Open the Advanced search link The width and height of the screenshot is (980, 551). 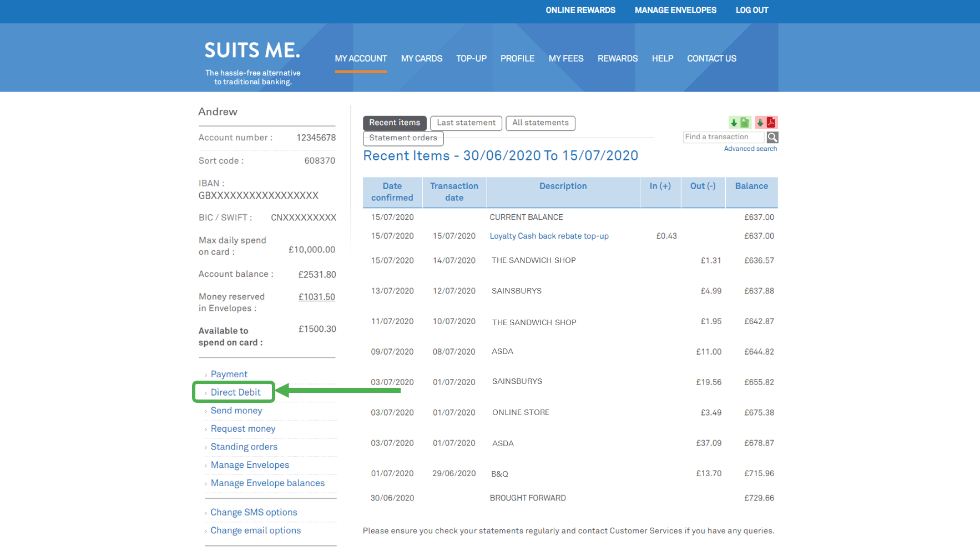(x=750, y=149)
